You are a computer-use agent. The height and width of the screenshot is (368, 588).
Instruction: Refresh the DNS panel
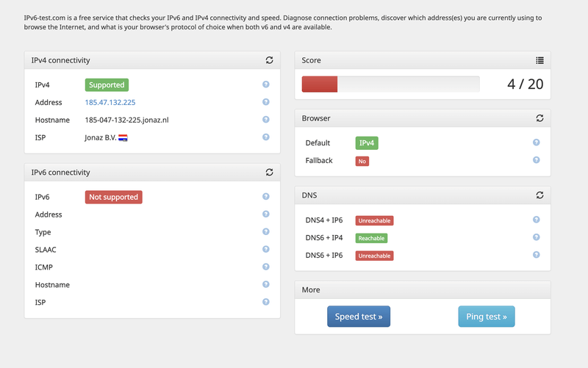tap(539, 195)
